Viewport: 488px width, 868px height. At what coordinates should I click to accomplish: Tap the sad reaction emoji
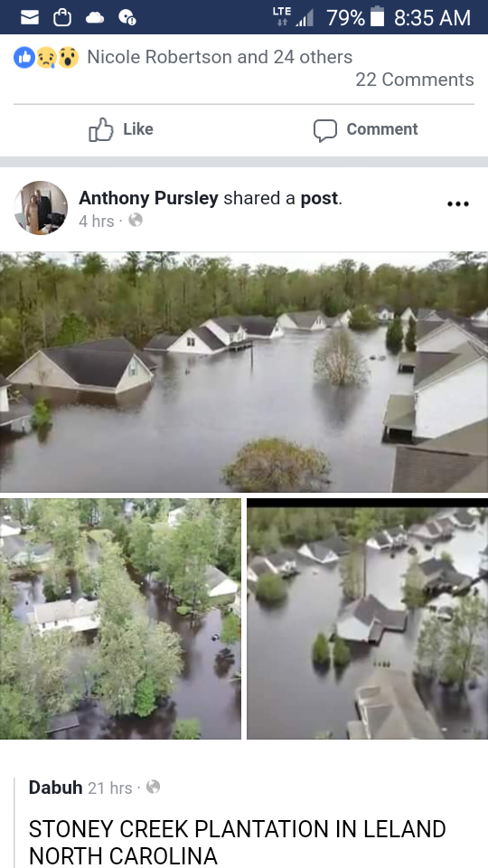pyautogui.click(x=46, y=57)
